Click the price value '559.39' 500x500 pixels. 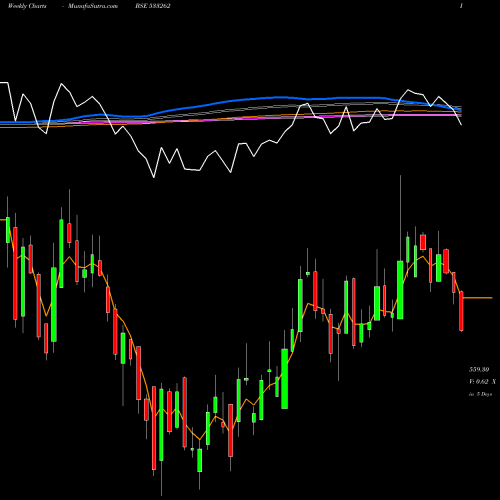tap(479, 369)
